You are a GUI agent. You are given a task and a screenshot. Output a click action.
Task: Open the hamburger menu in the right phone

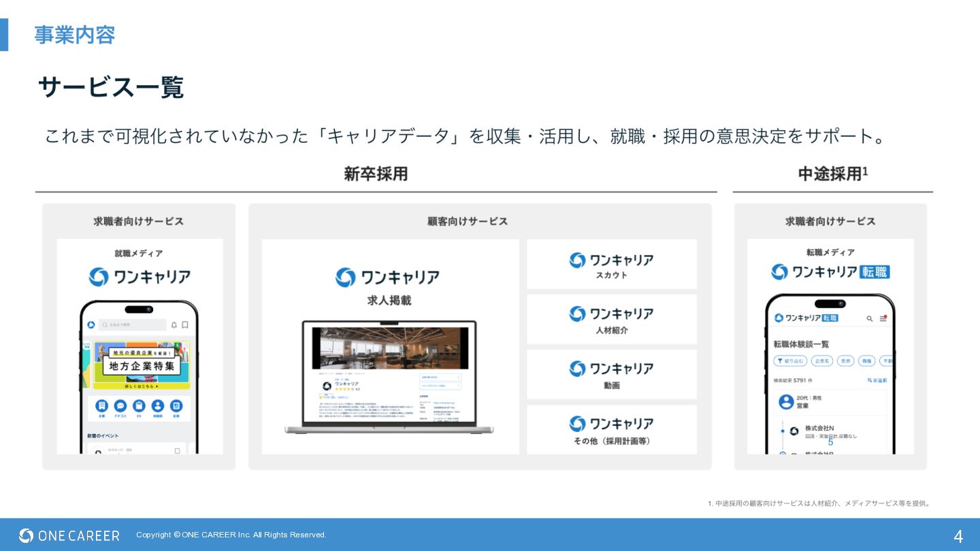[x=883, y=318]
